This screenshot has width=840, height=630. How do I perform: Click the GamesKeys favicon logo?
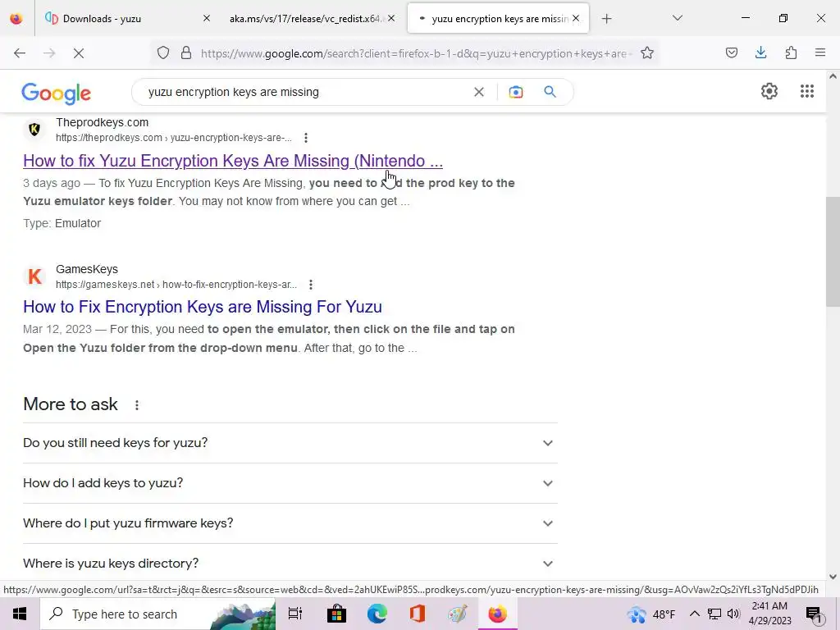point(34,276)
